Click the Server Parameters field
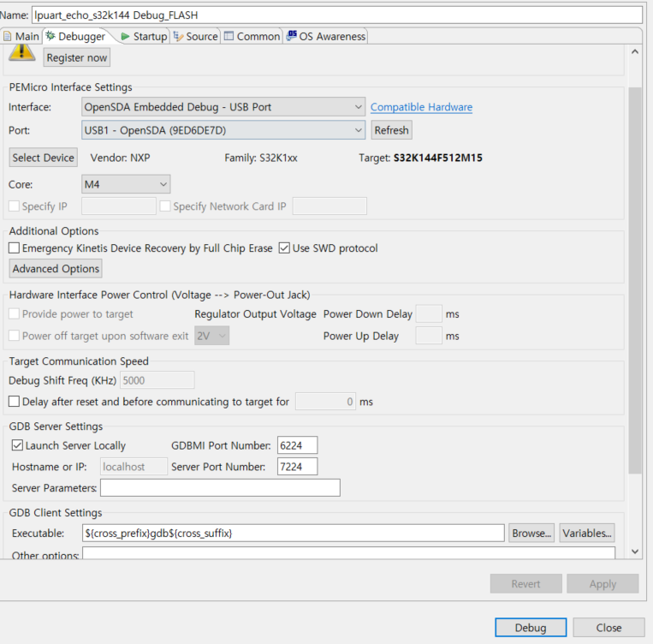This screenshot has height=644, width=653. (220, 487)
